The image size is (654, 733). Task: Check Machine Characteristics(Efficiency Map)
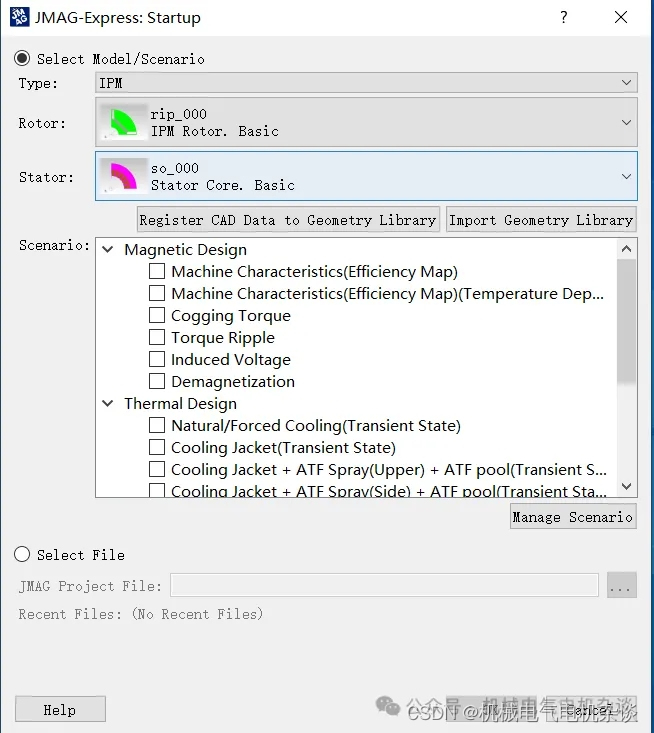157,271
